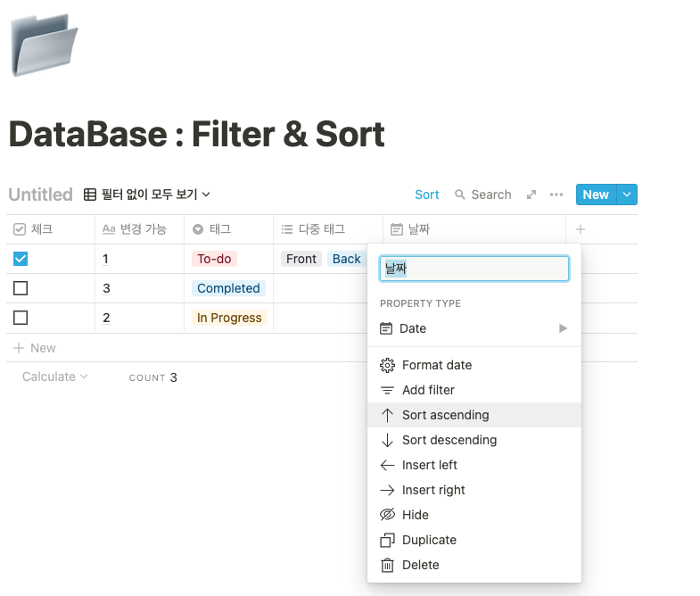Screen dimensions: 700x596
Task: Select Duplicate menu item
Action: (474, 540)
